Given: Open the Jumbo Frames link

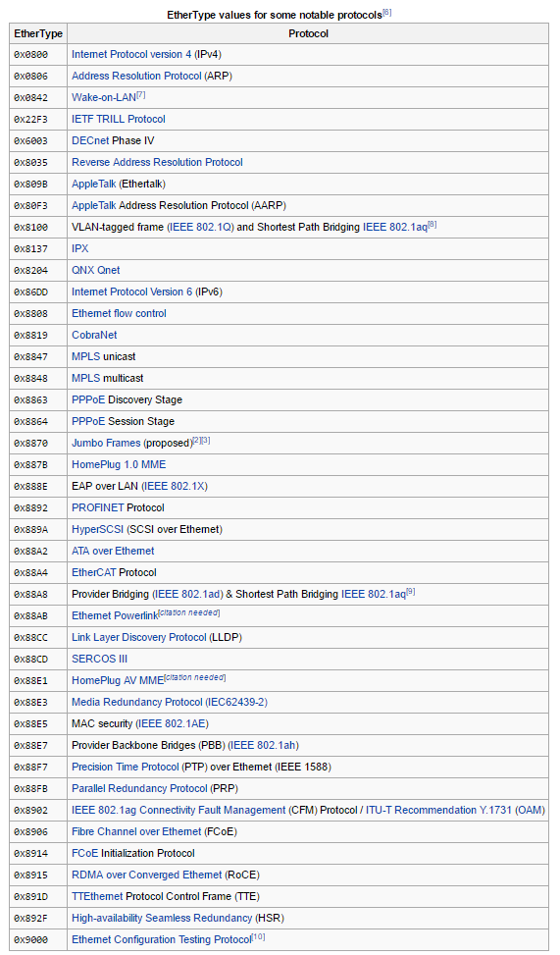Looking at the screenshot, I should [106, 444].
